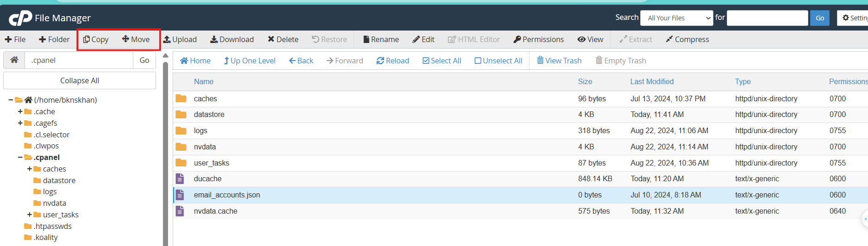Image resolution: width=868 pixels, height=246 pixels.
Task: Sort by the Name column header
Action: [x=204, y=81]
